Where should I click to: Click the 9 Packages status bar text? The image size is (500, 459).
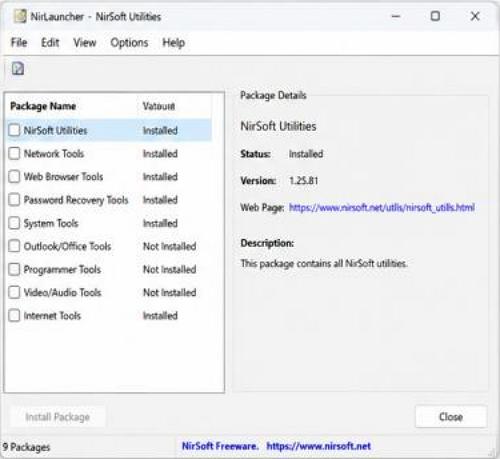pos(26,447)
